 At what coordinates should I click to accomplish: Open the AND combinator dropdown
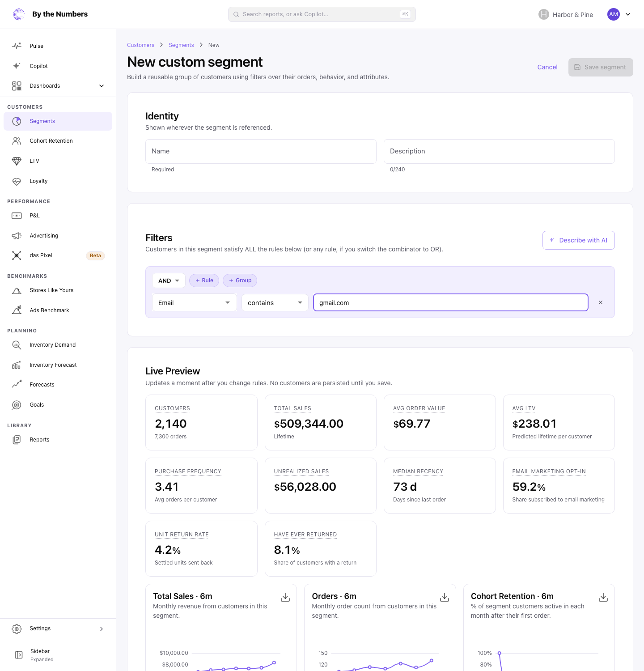[169, 280]
